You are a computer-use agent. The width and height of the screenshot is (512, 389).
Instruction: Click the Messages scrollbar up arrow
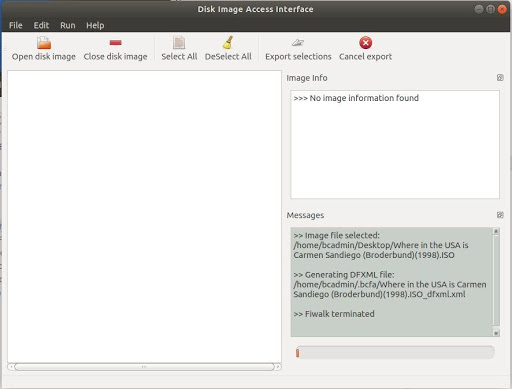click(x=496, y=231)
